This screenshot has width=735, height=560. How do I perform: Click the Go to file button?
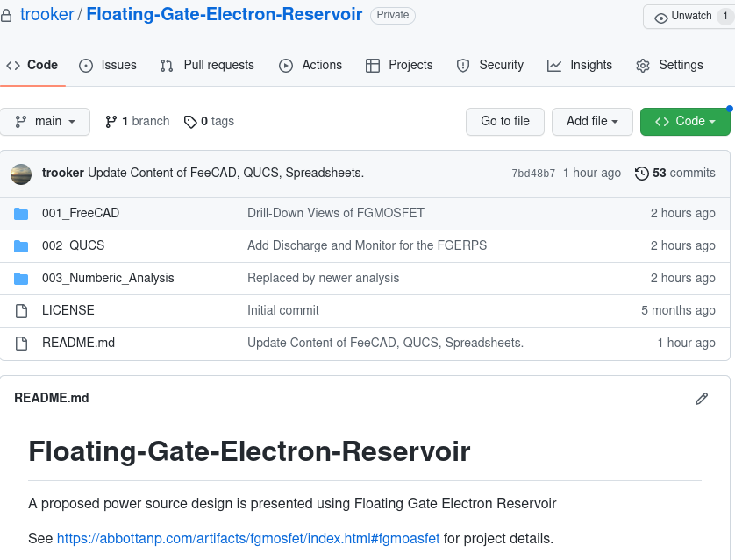(x=504, y=122)
